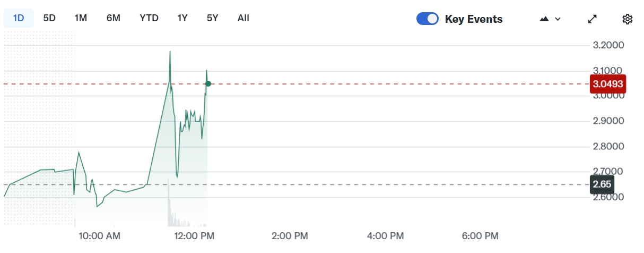Show the 5Y chart range

pos(212,18)
